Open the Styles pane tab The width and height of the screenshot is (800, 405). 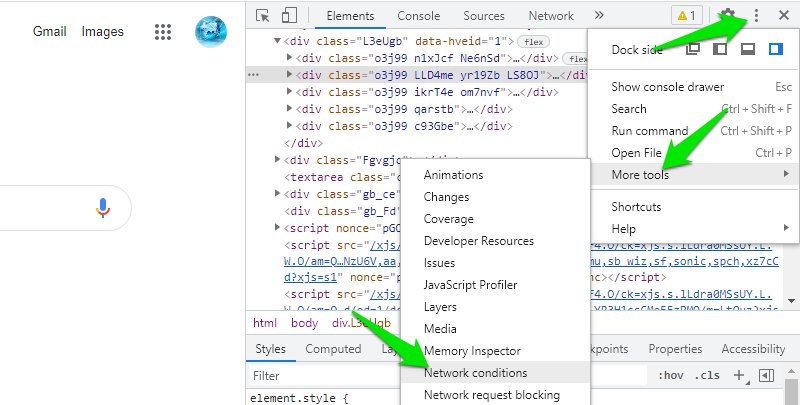(x=270, y=349)
